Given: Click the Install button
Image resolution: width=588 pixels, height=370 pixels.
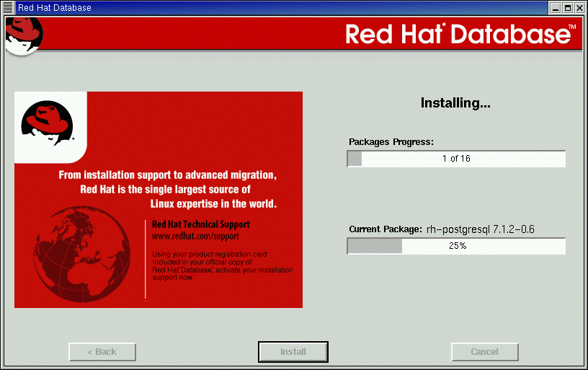Looking at the screenshot, I should (293, 352).
